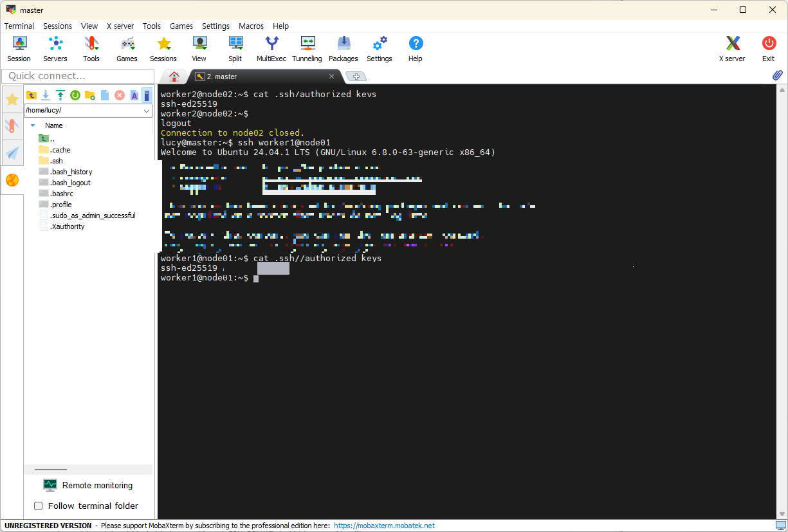
Task: Open the Servers toolbar button
Action: (55, 50)
